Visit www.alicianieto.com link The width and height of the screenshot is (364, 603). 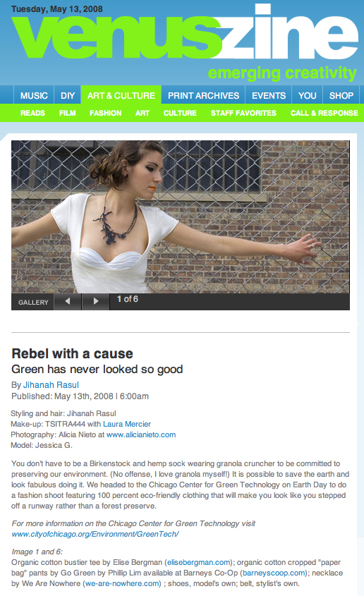pos(141,434)
